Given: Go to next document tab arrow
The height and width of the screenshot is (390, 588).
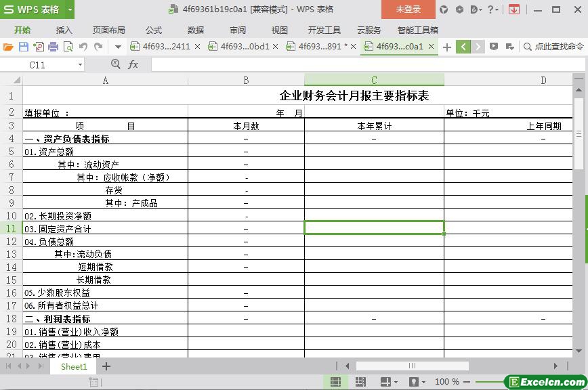Looking at the screenshot, I should [x=478, y=47].
